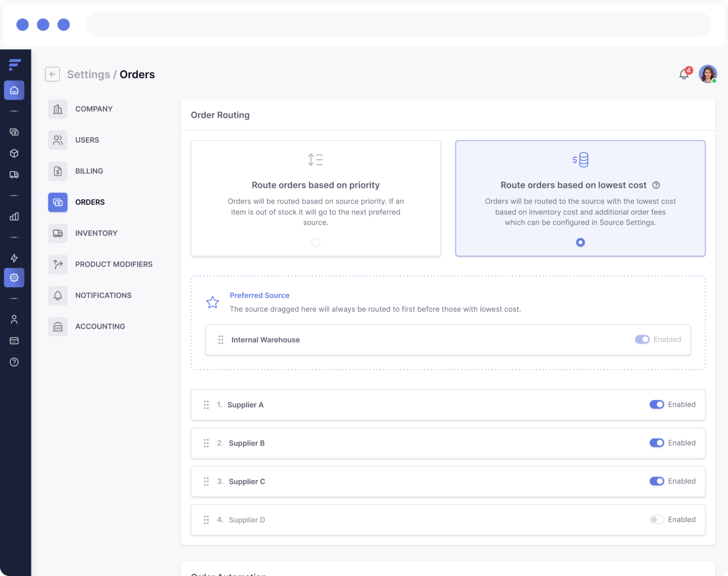Screen dimensions: 728x576
Task: Enable the Supplier D toggle
Action: [656, 520]
